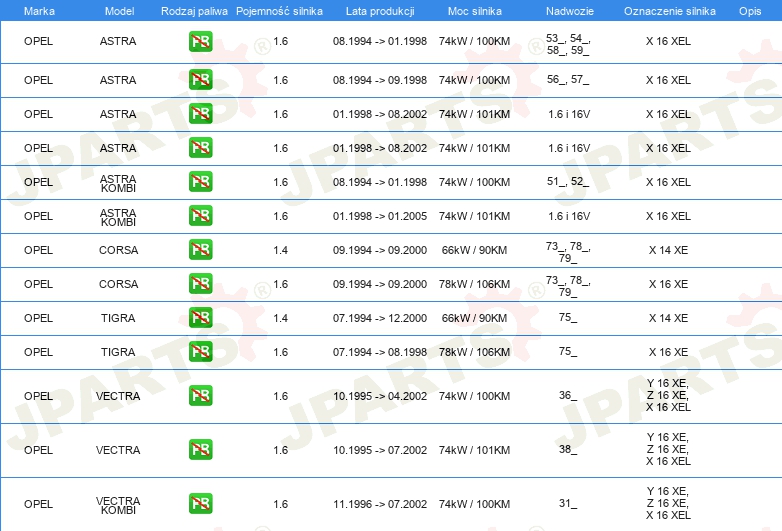Viewport: 782px width, 531px height.
Task: Click the Oznaczenie silnika column header
Action: click(669, 11)
